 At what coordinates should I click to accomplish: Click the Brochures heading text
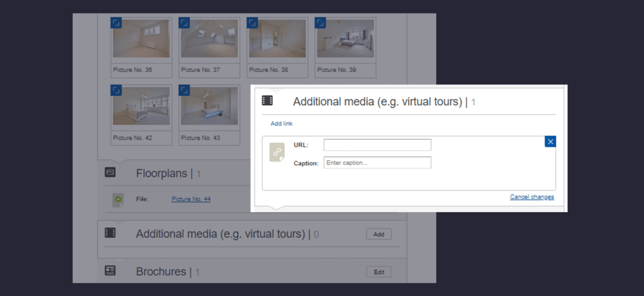161,272
